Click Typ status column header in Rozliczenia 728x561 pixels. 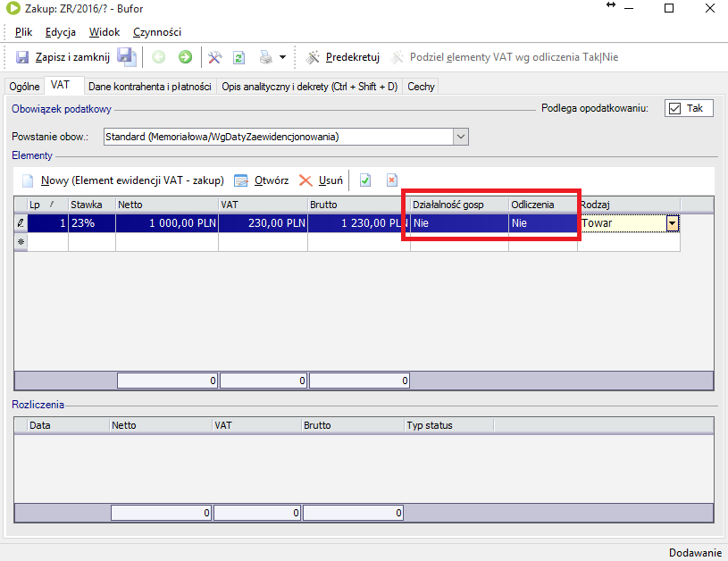click(x=449, y=425)
